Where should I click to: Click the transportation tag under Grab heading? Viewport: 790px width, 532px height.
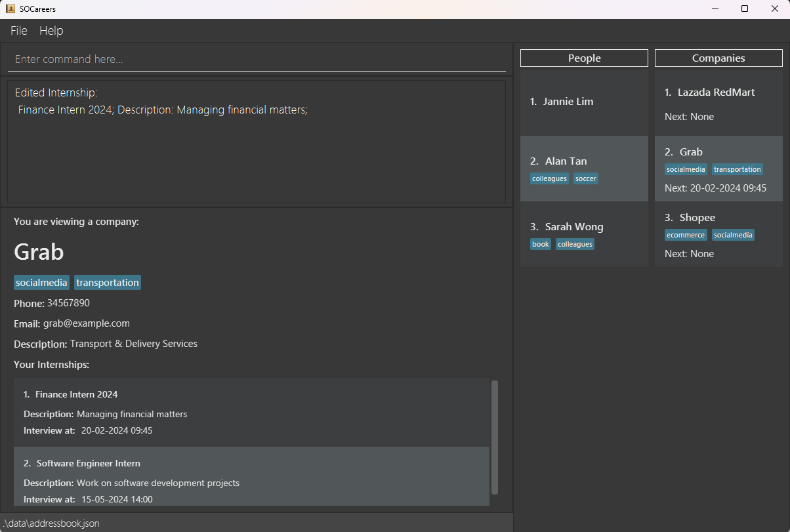pyautogui.click(x=108, y=283)
